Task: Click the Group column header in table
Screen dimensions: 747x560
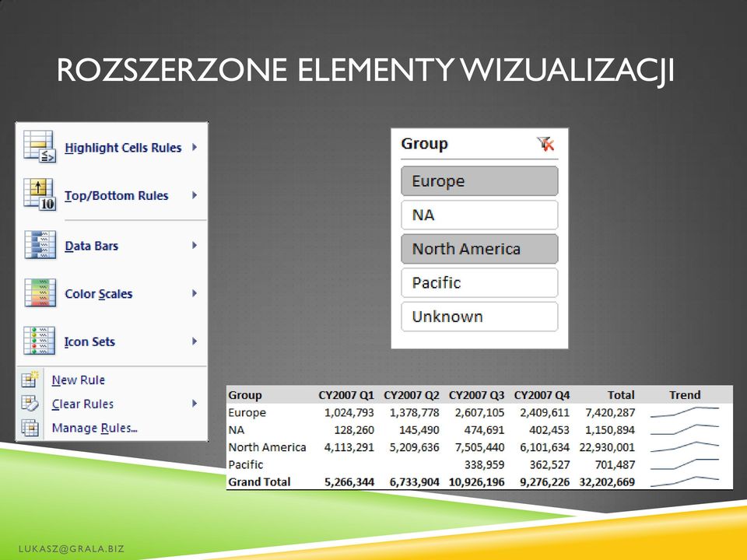Action: click(x=245, y=395)
